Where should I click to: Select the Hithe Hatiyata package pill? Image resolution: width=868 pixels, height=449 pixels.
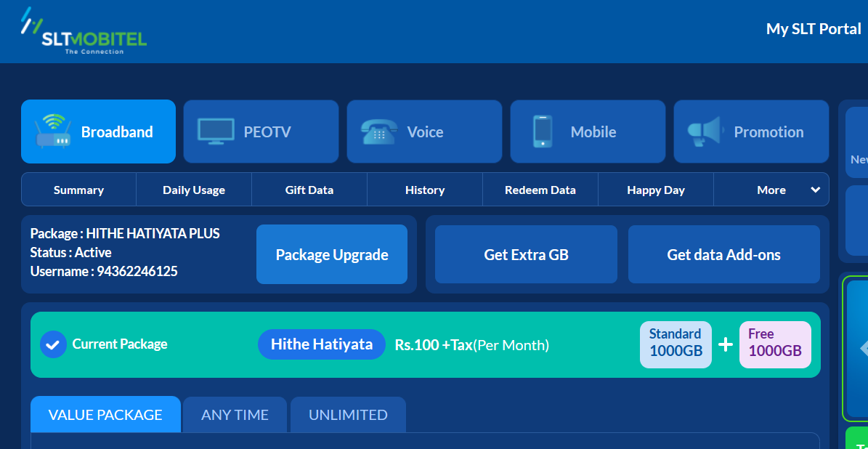click(x=322, y=344)
